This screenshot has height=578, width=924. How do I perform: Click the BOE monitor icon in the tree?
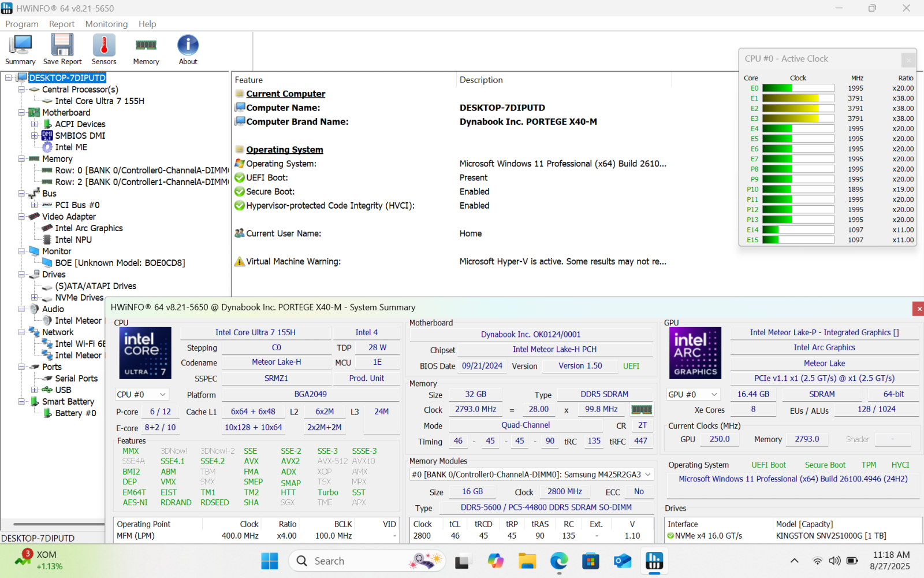click(x=47, y=263)
